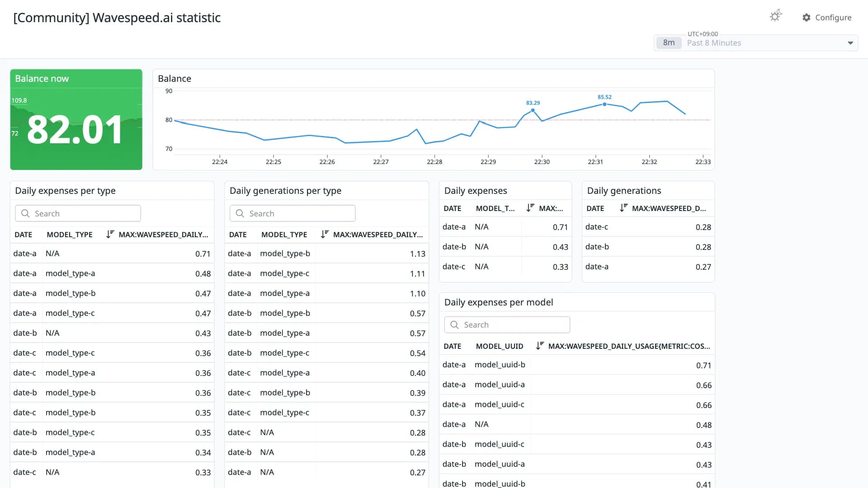Click search icon in Daily expenses per model
The height and width of the screenshot is (488, 868).
(455, 325)
